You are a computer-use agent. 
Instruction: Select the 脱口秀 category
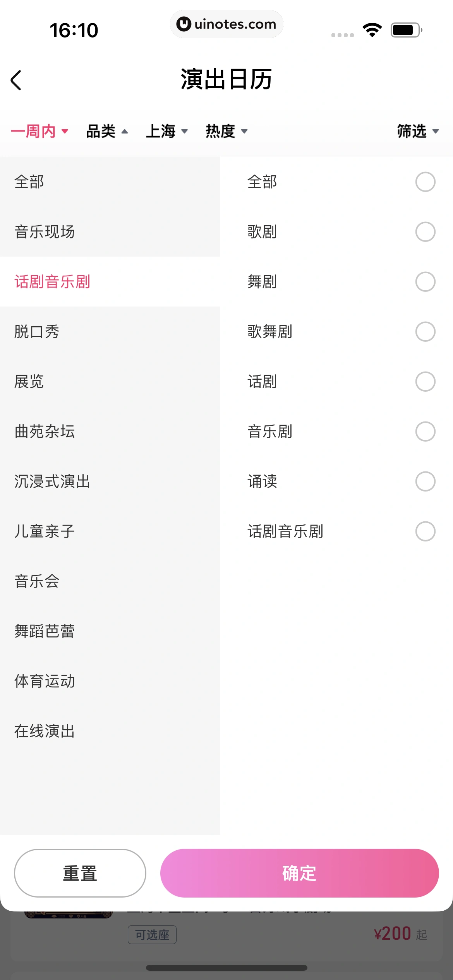coord(37,332)
